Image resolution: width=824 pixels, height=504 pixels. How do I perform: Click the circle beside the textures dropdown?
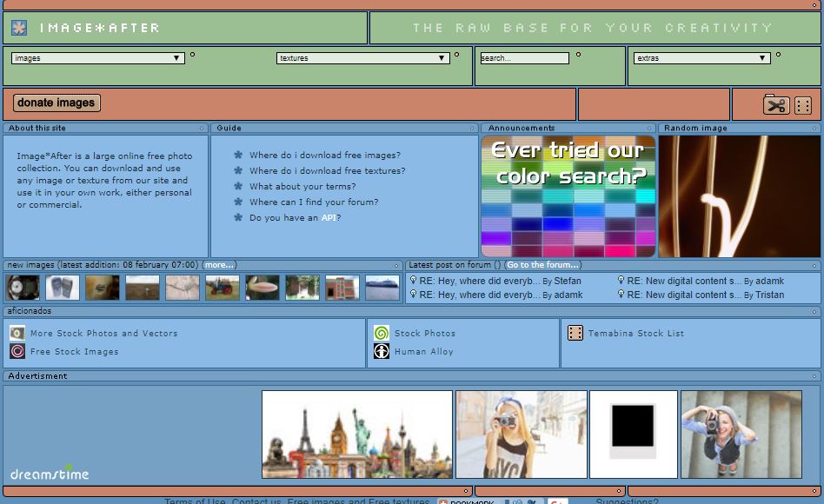click(456, 54)
